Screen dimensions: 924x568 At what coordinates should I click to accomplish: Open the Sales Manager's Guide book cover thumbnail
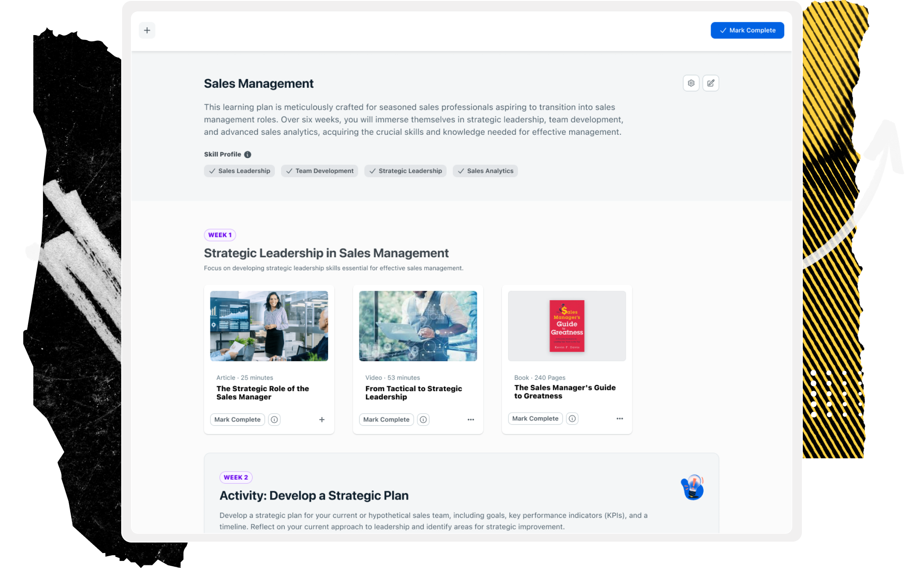[x=567, y=326]
